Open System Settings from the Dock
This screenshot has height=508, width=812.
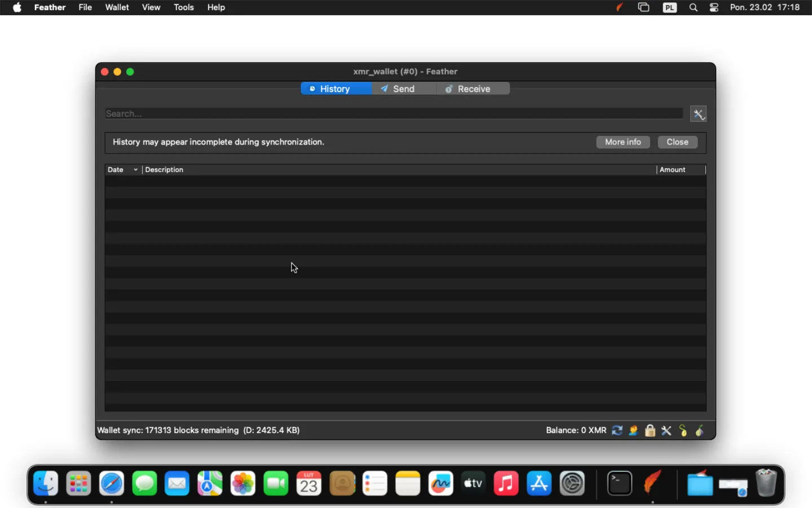(573, 484)
